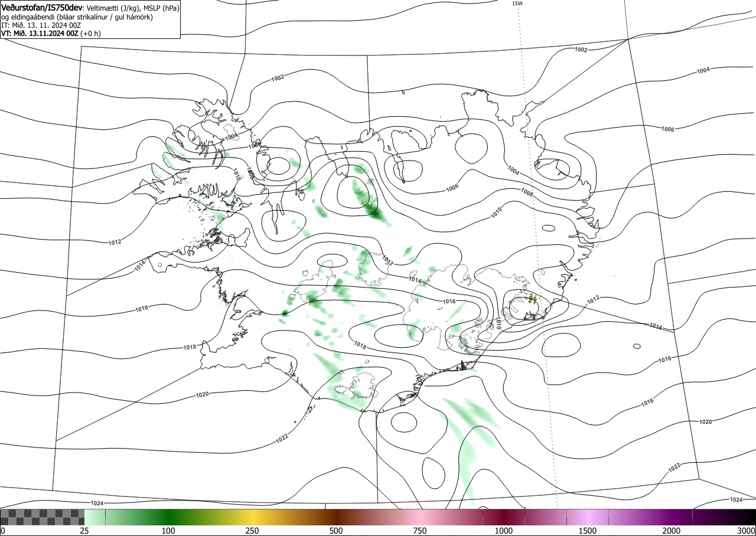
Task: Click the '3000' tick on the color scale
Action: click(747, 531)
